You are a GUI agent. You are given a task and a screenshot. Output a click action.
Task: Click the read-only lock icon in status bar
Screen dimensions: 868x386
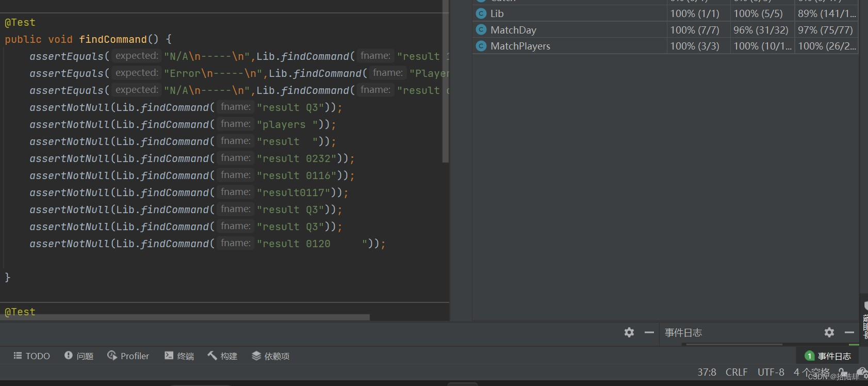pyautogui.click(x=842, y=372)
